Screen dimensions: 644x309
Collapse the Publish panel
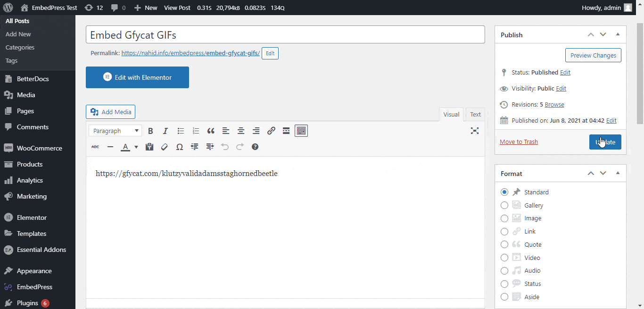(618, 34)
